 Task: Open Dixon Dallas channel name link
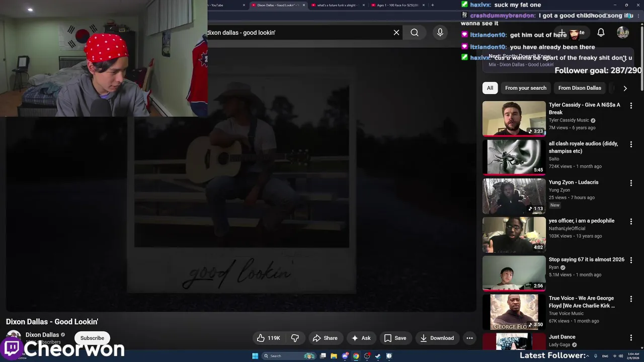tap(42, 335)
